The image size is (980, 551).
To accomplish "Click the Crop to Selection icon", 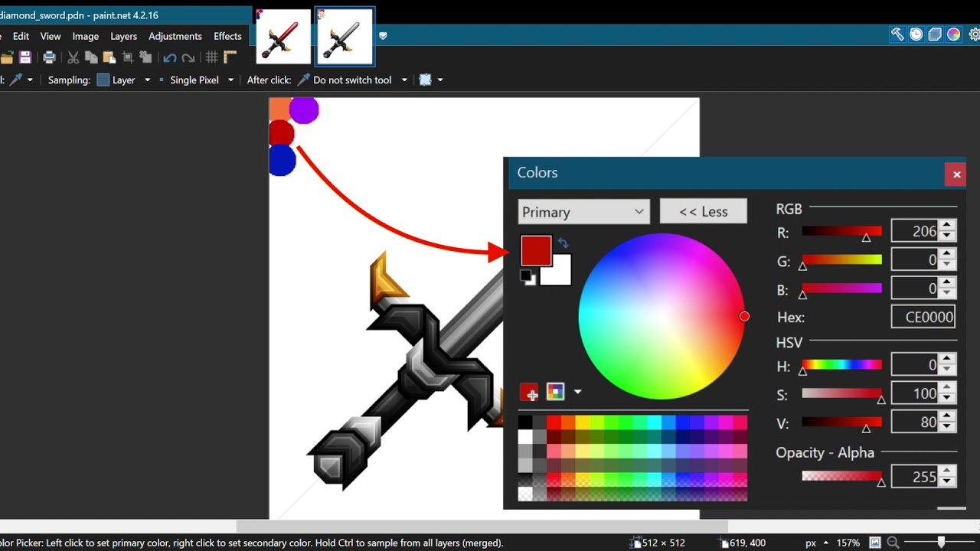I will [128, 57].
